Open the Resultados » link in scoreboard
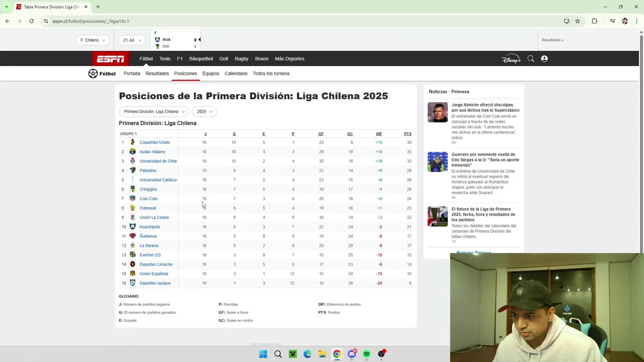 coord(552,40)
